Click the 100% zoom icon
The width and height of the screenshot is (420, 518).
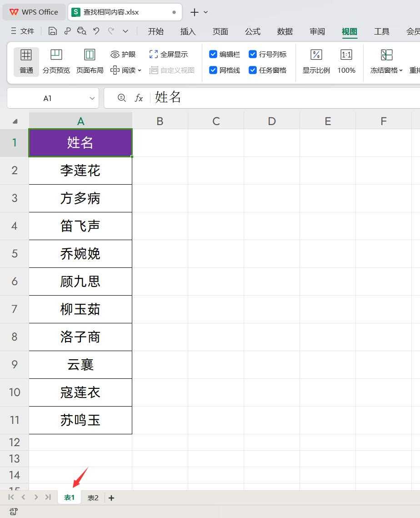(346, 61)
